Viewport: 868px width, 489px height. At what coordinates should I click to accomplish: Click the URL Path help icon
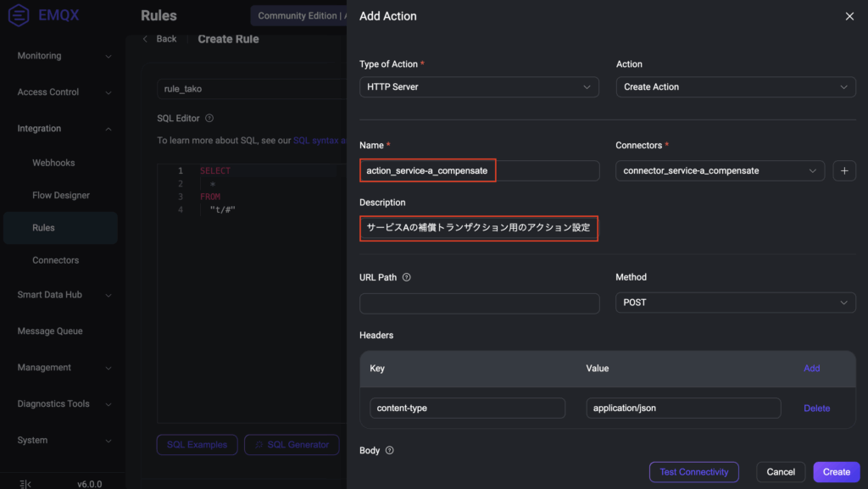point(407,277)
